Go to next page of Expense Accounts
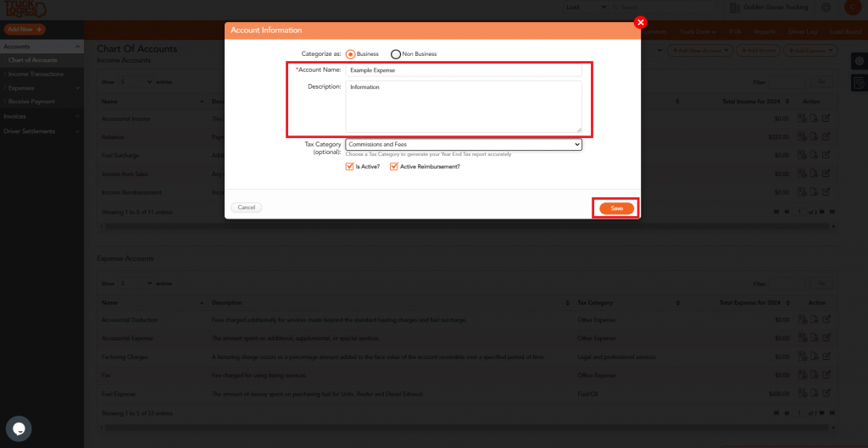The height and width of the screenshot is (448, 868). pos(822,413)
